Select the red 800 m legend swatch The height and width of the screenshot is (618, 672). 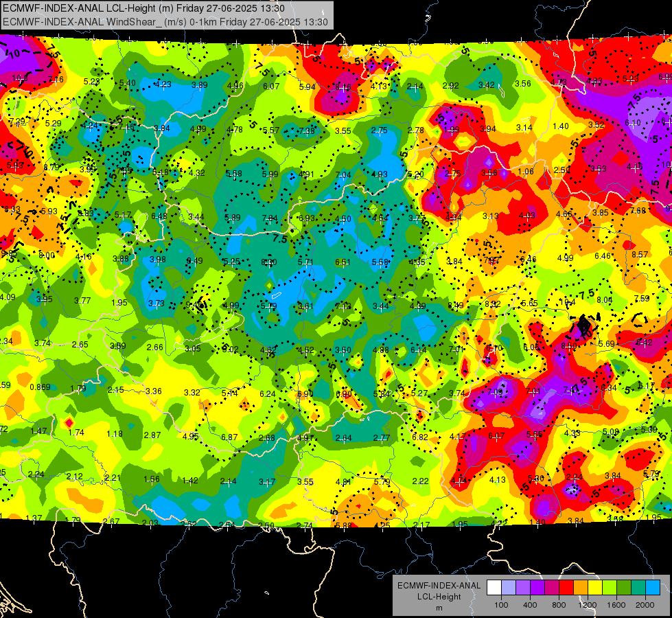point(566,588)
